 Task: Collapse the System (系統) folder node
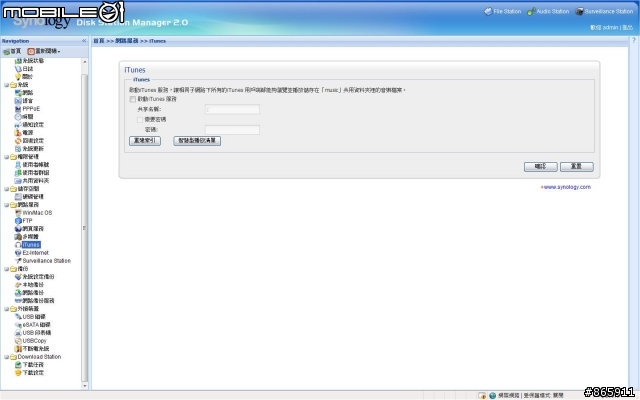[7, 85]
